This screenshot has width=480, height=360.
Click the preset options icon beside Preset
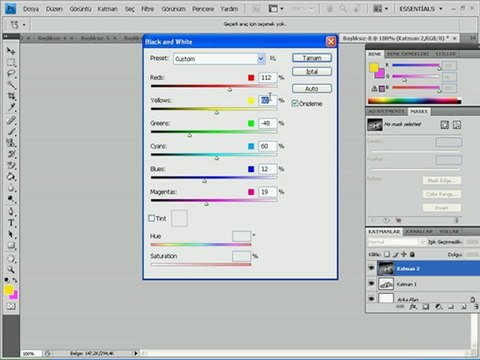click(273, 58)
